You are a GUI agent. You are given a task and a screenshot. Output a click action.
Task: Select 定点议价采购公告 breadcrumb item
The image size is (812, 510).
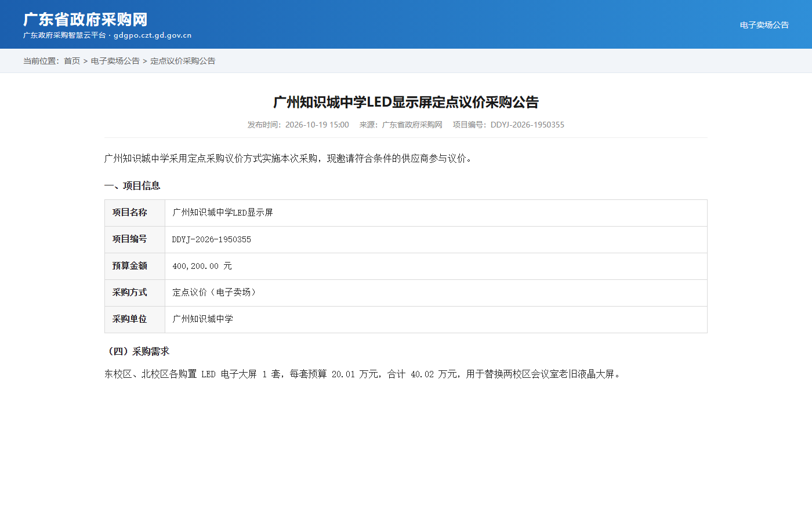(183, 61)
